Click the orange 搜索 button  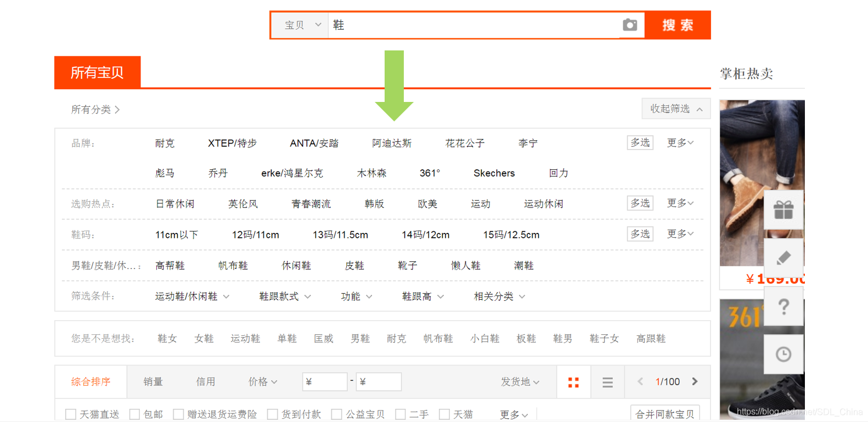(x=678, y=25)
